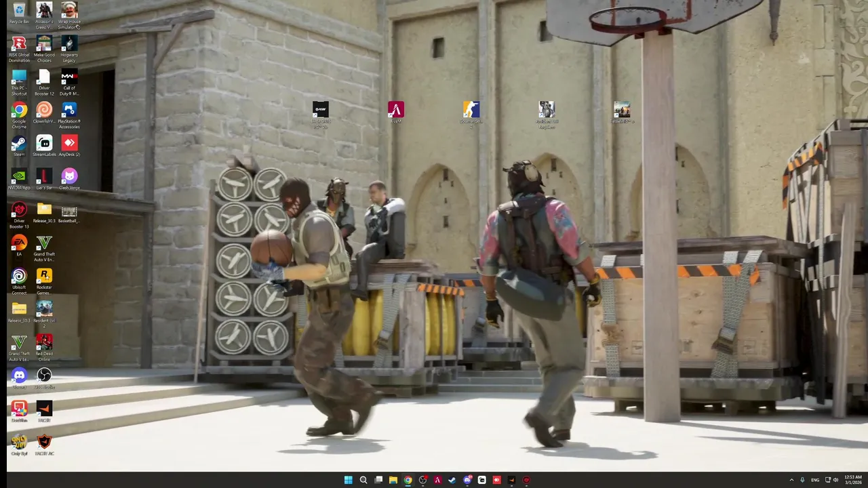The width and height of the screenshot is (868, 488).
Task: Open Clash Verge desktop shortcut
Action: 69,180
